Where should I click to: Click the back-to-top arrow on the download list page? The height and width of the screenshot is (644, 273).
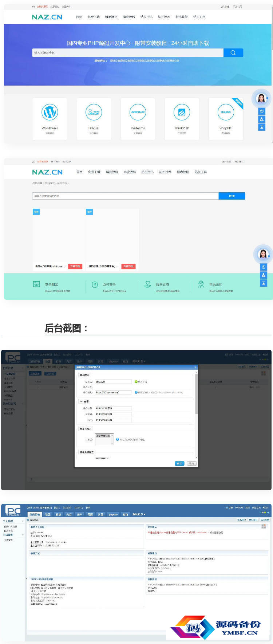point(264,283)
